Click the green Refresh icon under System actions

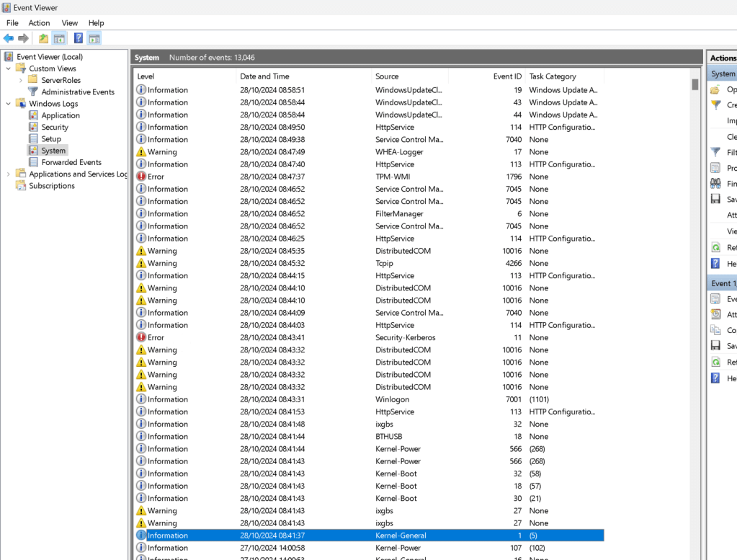tap(715, 247)
